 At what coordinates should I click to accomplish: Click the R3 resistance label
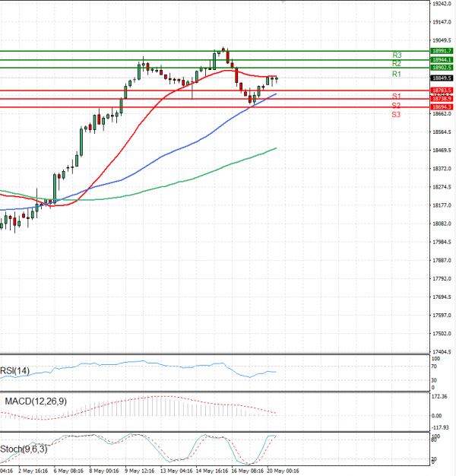coord(397,56)
